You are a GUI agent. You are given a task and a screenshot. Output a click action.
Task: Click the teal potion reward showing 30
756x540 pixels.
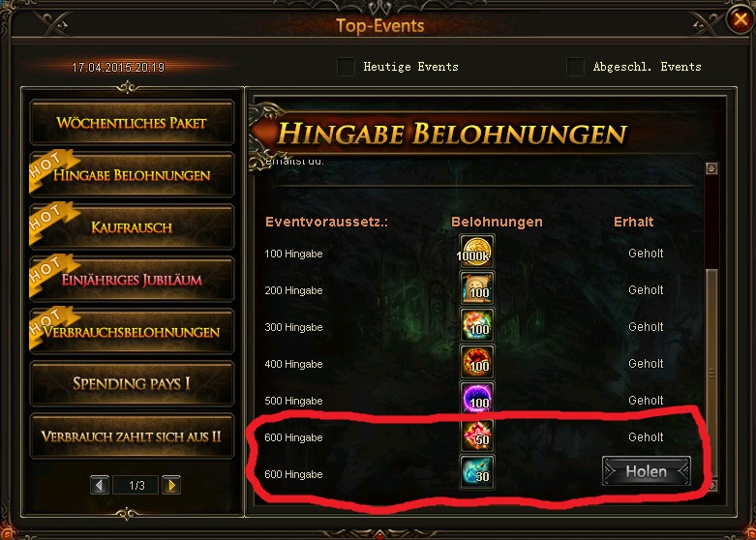coord(477,472)
